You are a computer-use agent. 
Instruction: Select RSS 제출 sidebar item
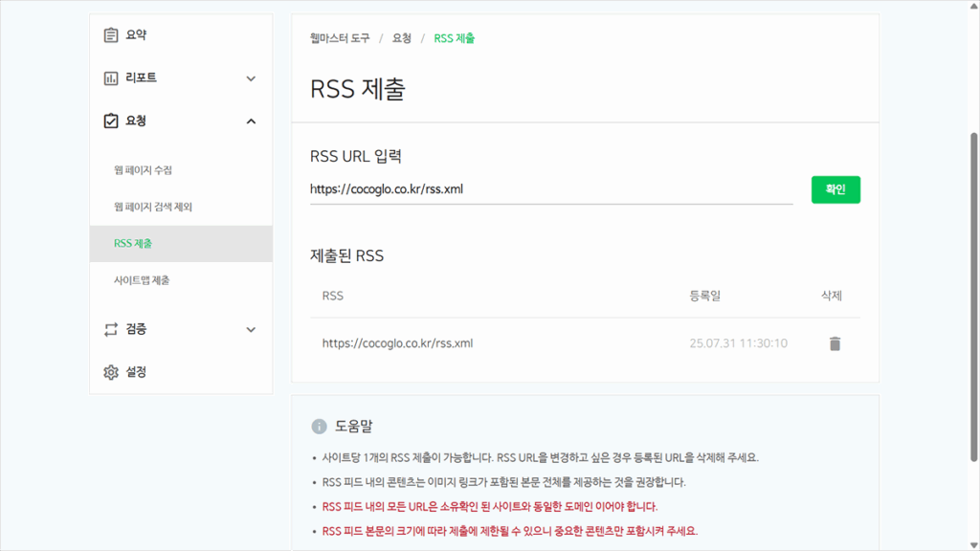[x=181, y=244]
